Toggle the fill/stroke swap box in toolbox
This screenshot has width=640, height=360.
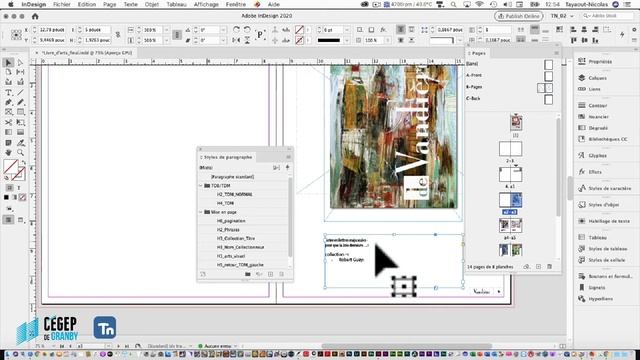[23, 162]
